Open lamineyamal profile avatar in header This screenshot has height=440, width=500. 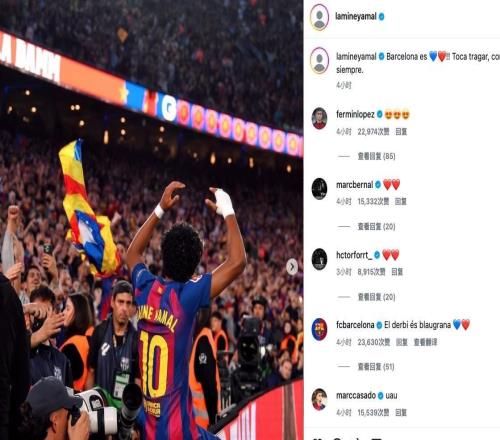319,17
